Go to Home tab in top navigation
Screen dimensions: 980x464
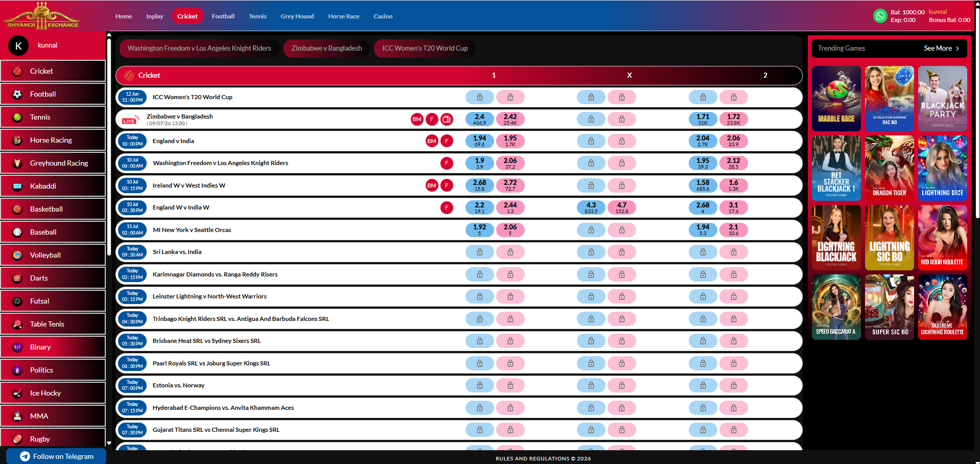click(x=124, y=16)
